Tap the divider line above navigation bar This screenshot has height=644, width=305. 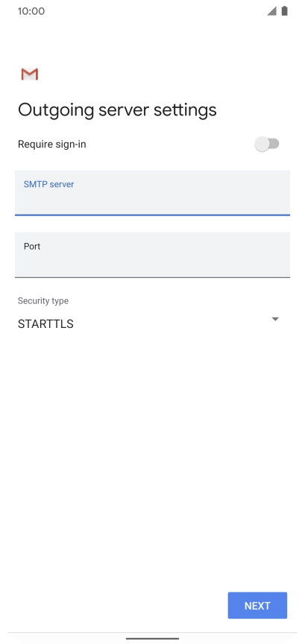(152, 632)
